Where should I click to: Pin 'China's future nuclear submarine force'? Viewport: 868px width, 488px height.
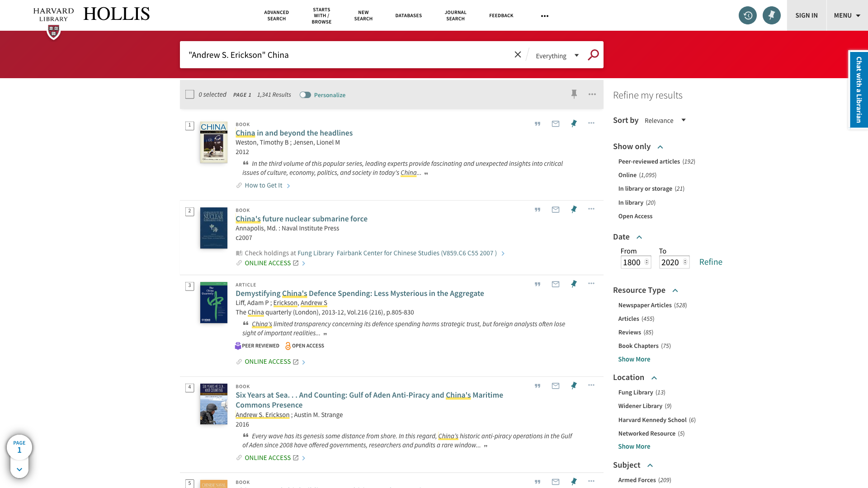(x=574, y=209)
